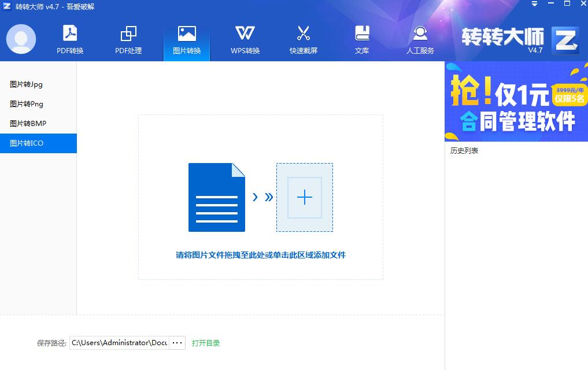Click the save path input field
588x370 pixels.
(x=119, y=343)
